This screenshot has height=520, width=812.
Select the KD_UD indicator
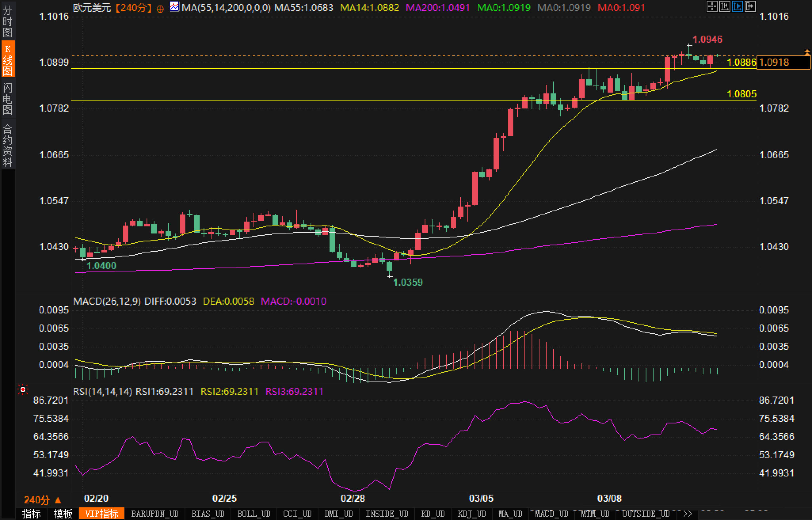[x=433, y=514]
